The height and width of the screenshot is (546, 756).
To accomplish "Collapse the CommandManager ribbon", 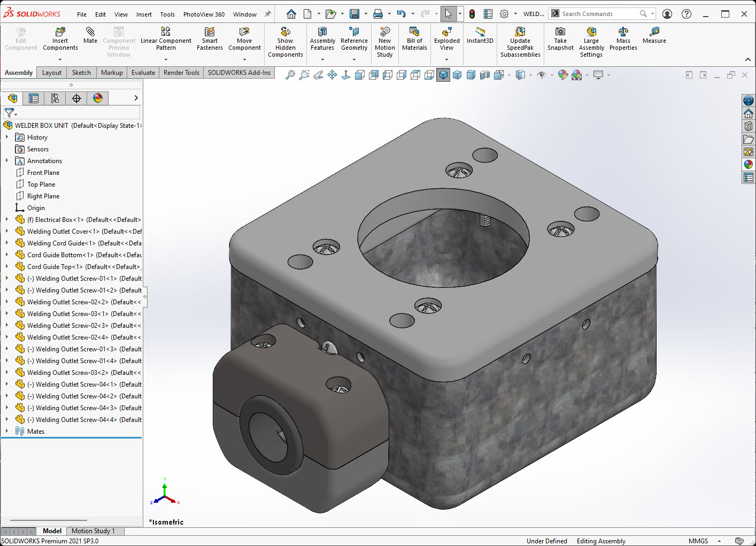I will (747, 59).
